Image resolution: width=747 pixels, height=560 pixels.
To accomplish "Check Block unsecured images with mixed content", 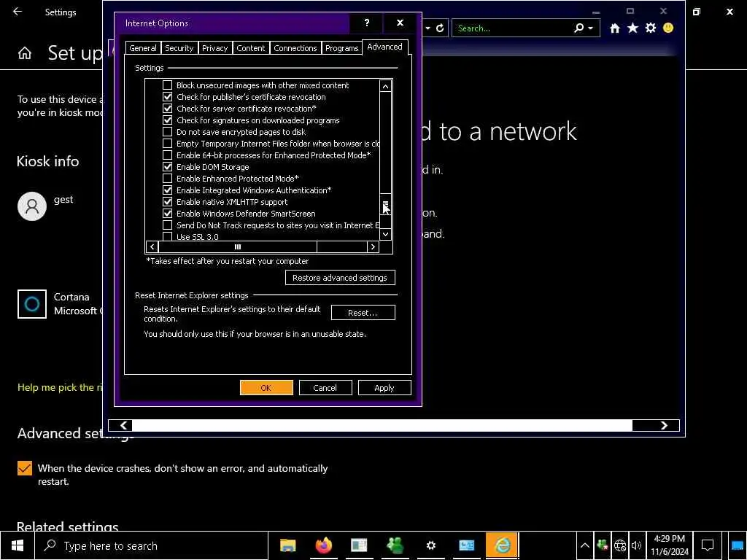I will tap(167, 85).
